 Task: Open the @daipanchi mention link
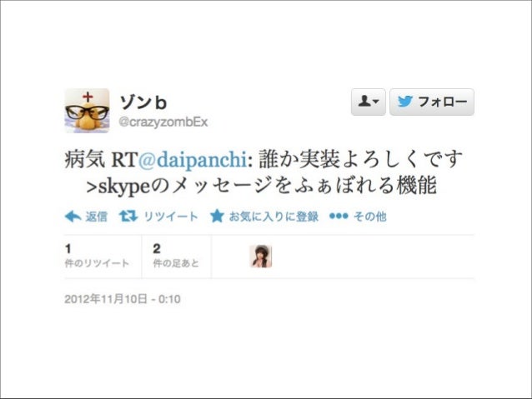[x=193, y=159]
